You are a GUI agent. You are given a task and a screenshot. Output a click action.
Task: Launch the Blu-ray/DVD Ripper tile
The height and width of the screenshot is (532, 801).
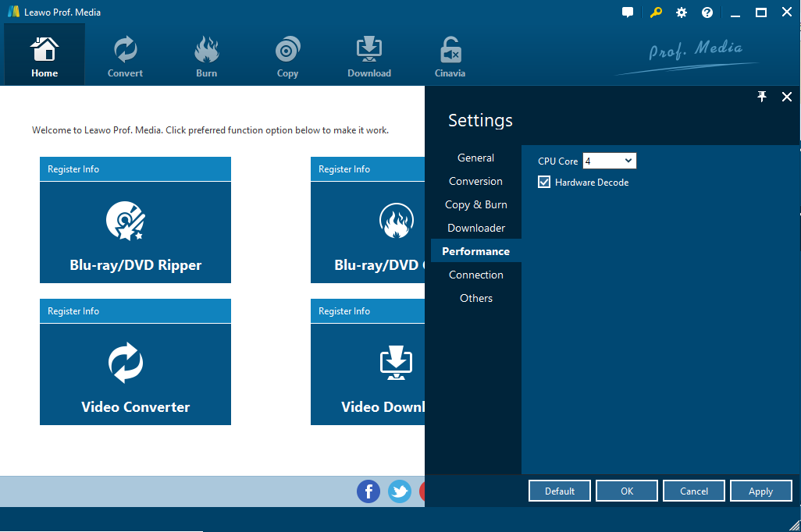point(135,232)
